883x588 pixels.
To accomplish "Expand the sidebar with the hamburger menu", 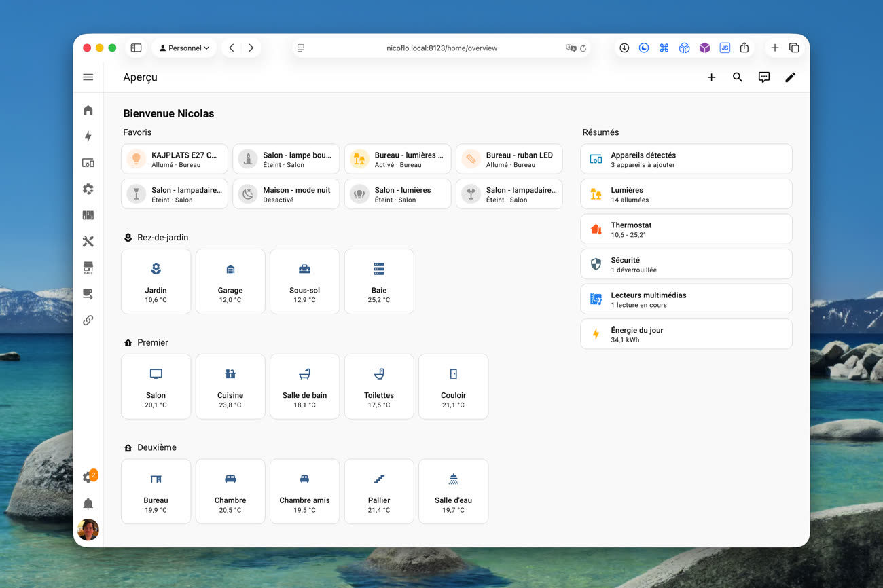I will tap(88, 77).
